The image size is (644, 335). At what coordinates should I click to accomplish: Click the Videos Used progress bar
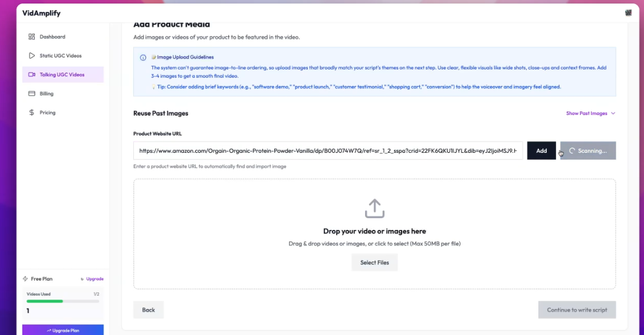coord(63,301)
